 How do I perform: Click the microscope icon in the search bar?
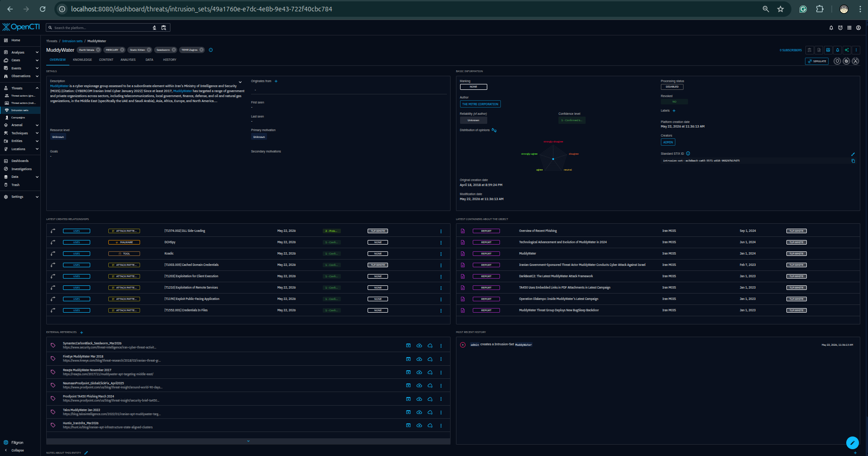click(x=155, y=28)
